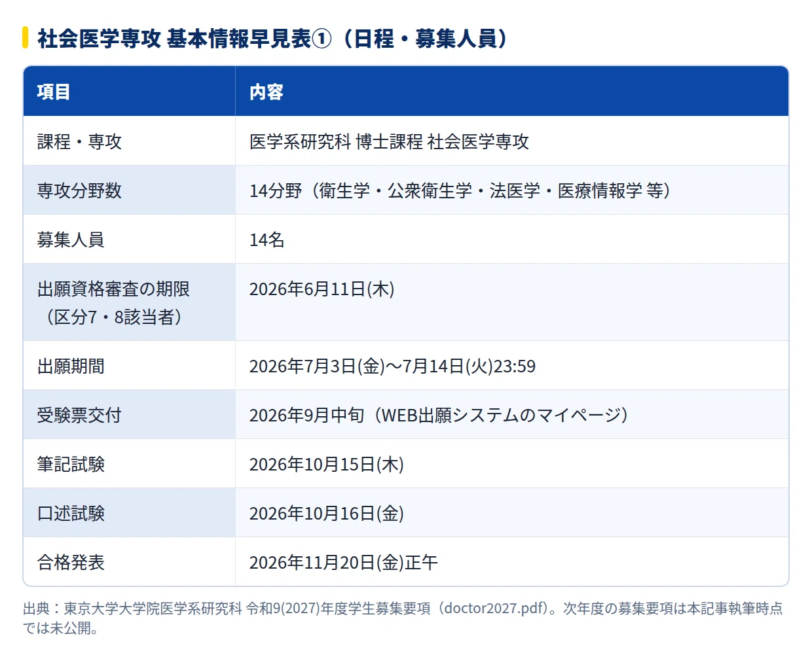The height and width of the screenshot is (657, 812).
Task: Click the heading 社会医学専攻 基本情報早見表①
Action: pyautogui.click(x=272, y=39)
